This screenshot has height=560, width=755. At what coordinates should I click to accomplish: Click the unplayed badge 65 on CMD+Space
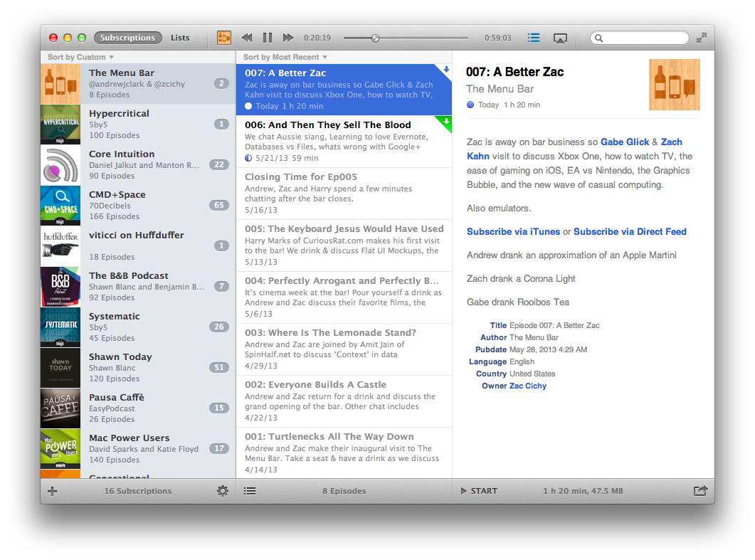[219, 205]
